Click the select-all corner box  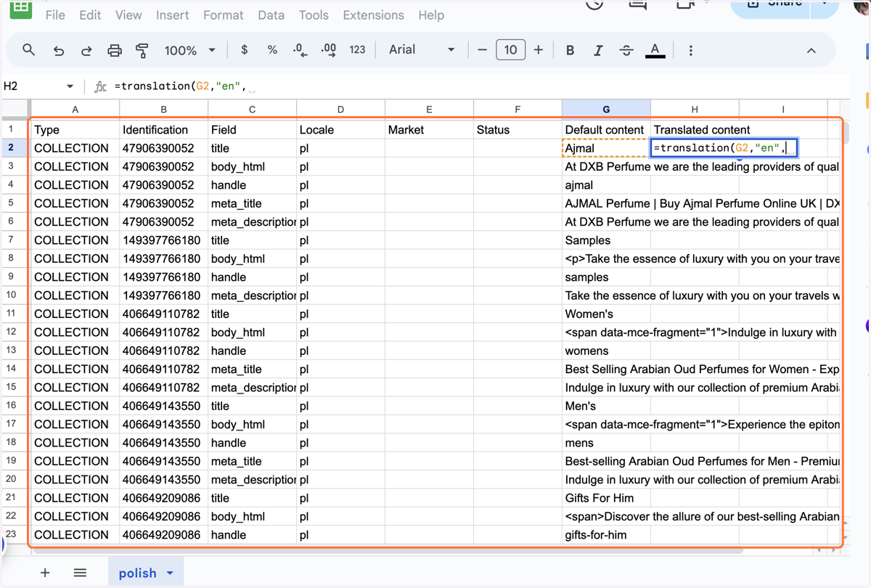pyautogui.click(x=15, y=110)
